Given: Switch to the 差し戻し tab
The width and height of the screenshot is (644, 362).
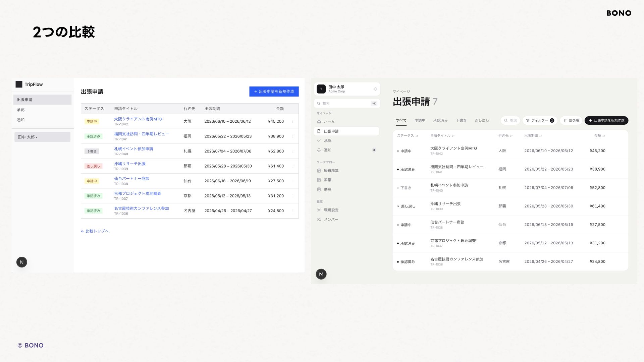Looking at the screenshot, I should pyautogui.click(x=482, y=120).
